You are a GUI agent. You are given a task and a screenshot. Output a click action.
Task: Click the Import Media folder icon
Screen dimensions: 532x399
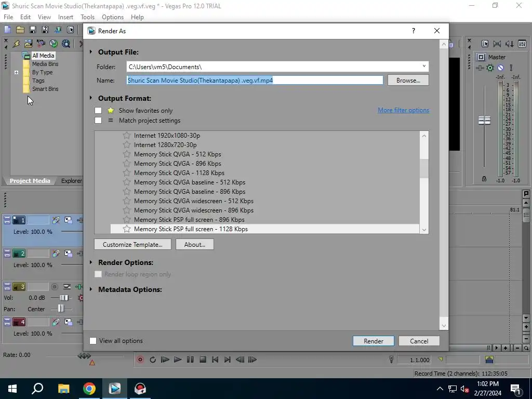[28, 44]
